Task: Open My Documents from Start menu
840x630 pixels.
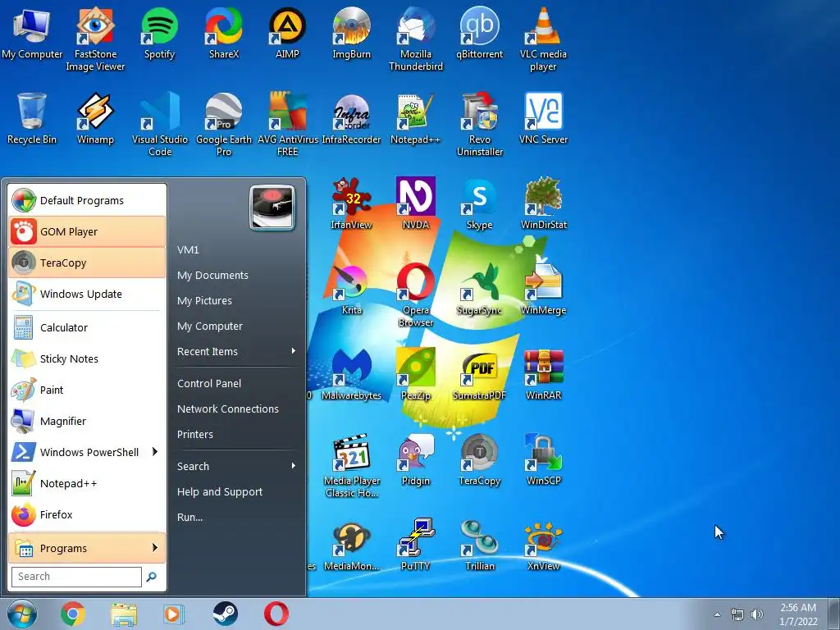Action: click(x=236, y=276)
